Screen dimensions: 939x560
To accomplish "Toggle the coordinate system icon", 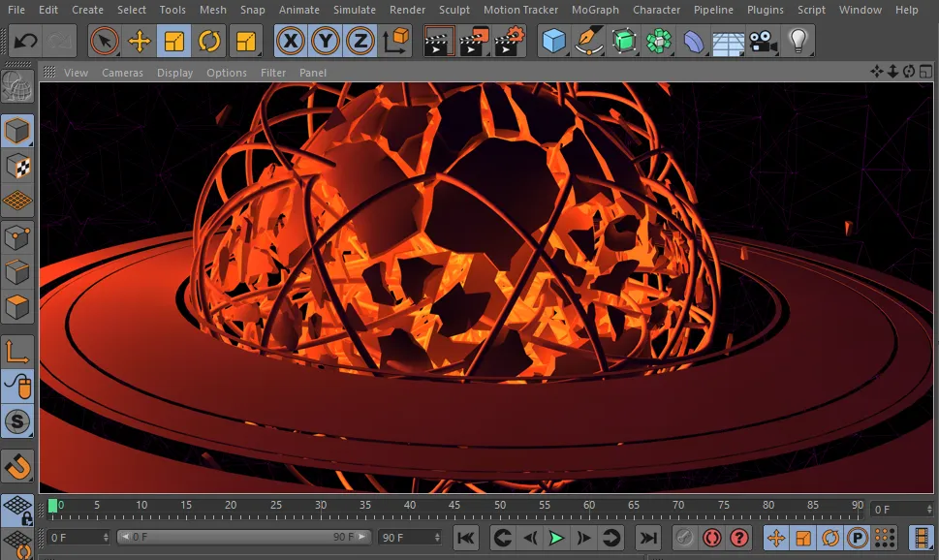I will [x=395, y=42].
